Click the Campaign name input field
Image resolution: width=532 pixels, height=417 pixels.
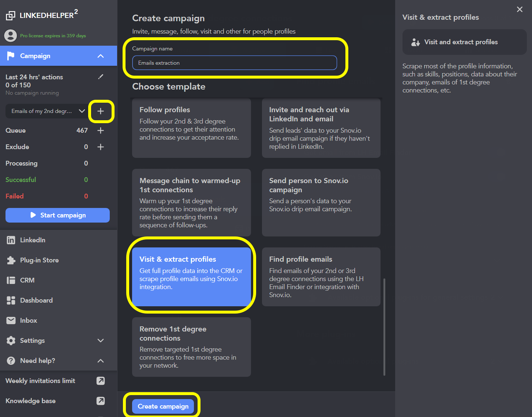point(235,62)
